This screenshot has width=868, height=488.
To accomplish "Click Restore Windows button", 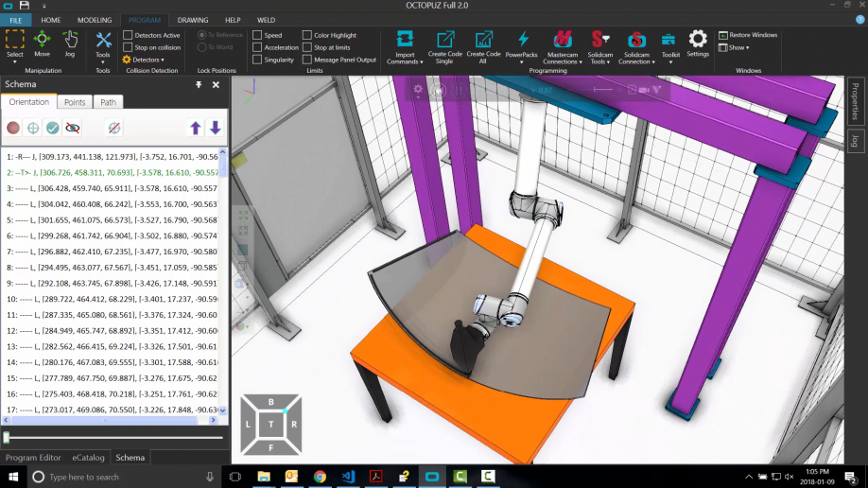I will (x=748, y=35).
